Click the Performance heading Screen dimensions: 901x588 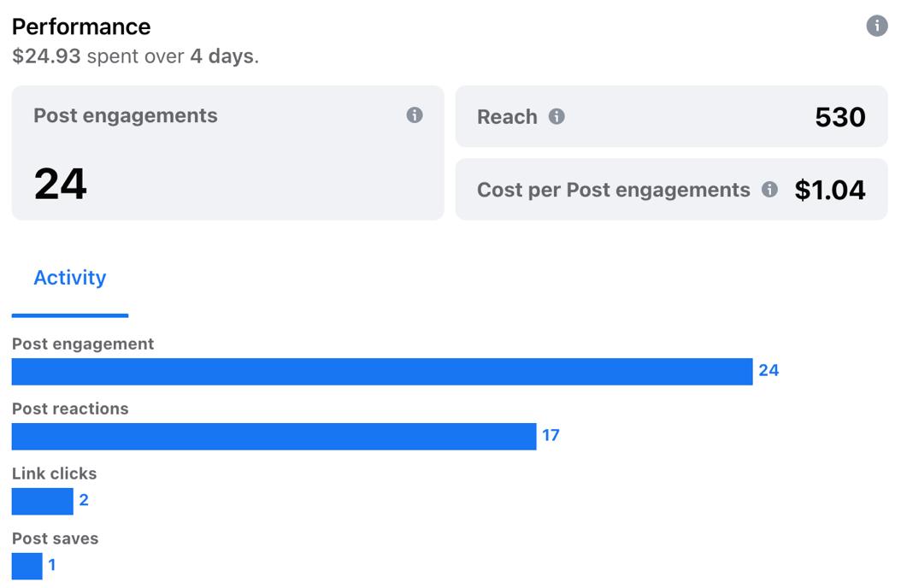(x=81, y=26)
